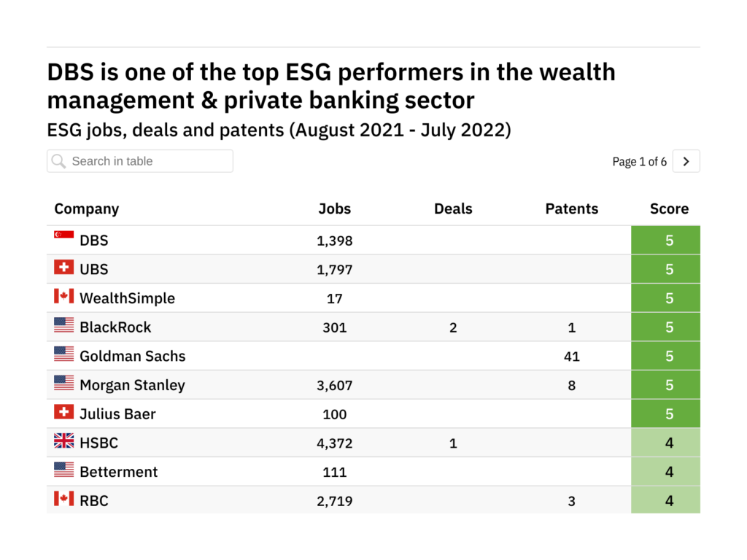The image size is (747, 560).
Task: Click the Canadian flag beside RBC
Action: [x=64, y=499]
